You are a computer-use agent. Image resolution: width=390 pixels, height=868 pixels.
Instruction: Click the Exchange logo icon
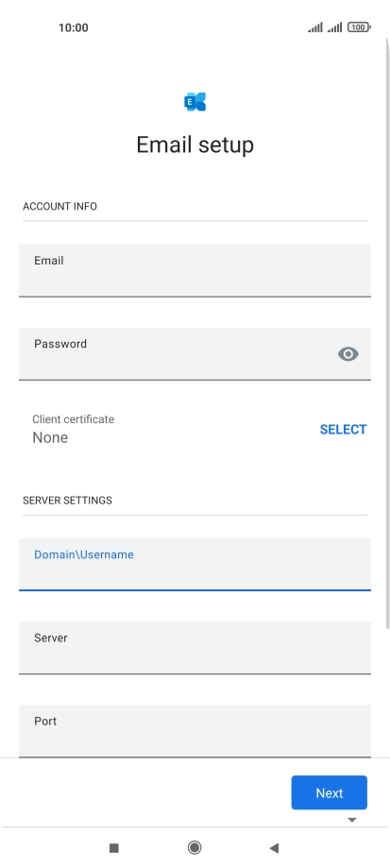pos(195,102)
